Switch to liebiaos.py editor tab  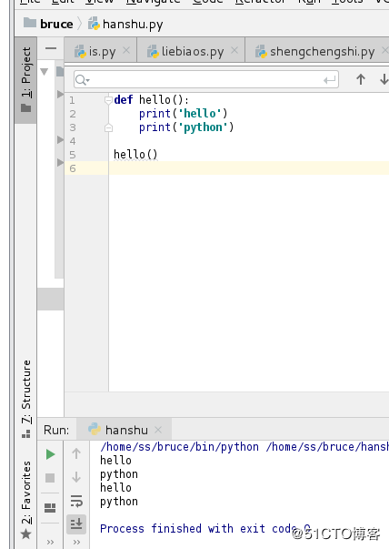191,51
